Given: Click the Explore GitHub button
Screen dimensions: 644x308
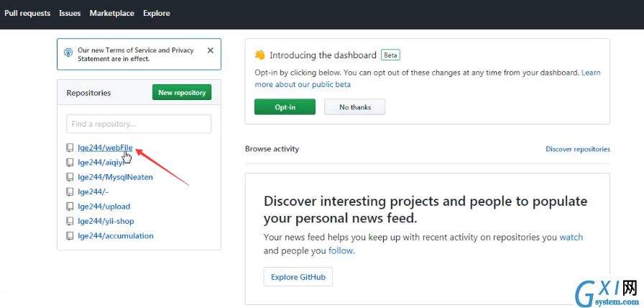Looking at the screenshot, I should pos(298,277).
